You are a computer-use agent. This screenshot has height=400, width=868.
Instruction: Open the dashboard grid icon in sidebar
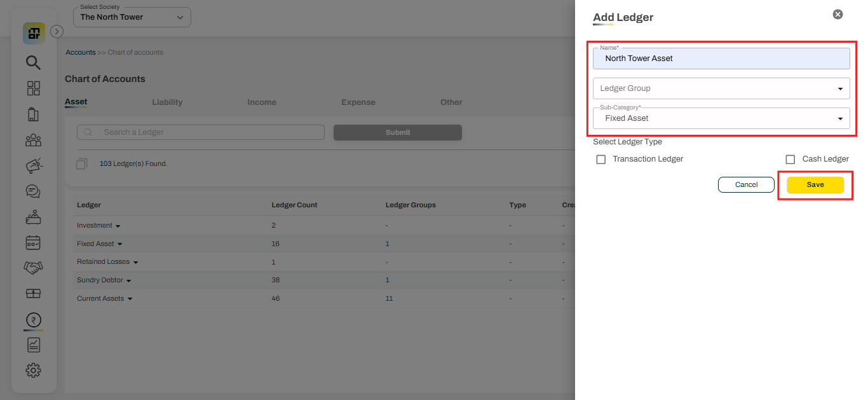[x=33, y=88]
